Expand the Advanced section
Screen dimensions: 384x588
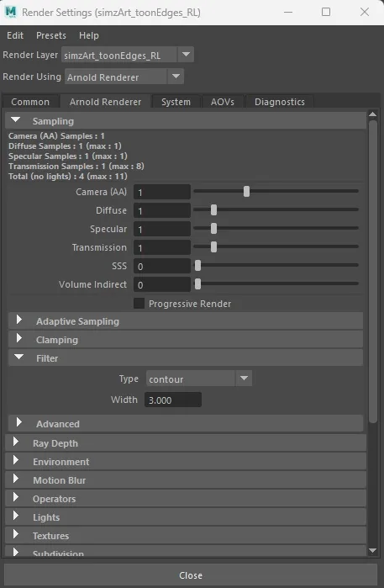[x=186, y=423]
